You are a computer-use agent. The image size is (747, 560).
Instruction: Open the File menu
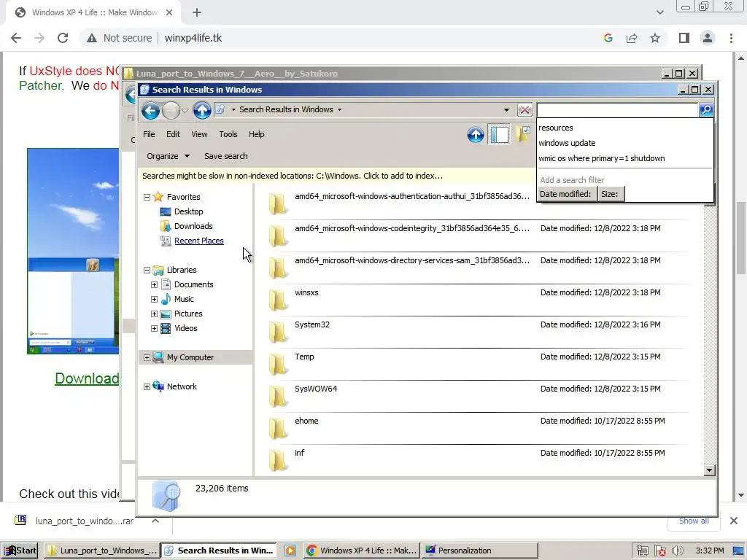click(149, 134)
